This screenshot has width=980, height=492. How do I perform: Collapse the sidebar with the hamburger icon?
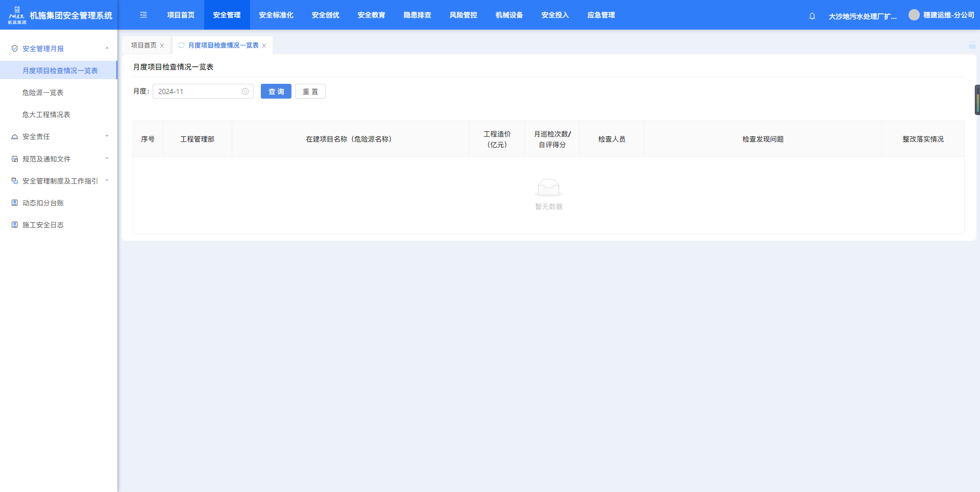pos(143,15)
